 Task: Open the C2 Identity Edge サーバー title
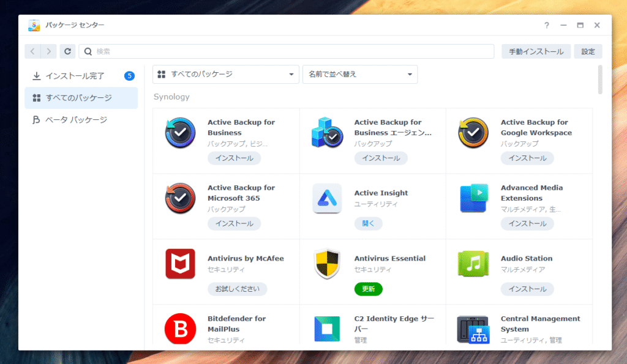tap(394, 324)
